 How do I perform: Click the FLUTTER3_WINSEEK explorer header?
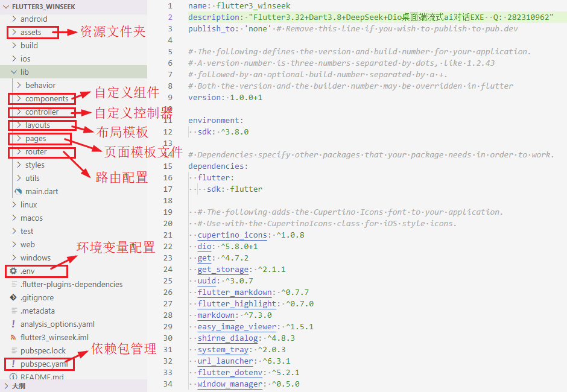point(42,5)
